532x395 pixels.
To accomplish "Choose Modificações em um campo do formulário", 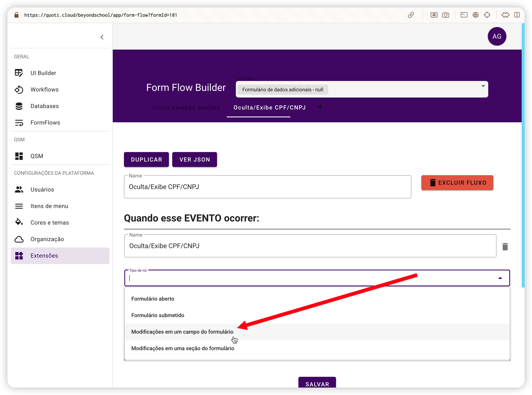I will tap(182, 332).
